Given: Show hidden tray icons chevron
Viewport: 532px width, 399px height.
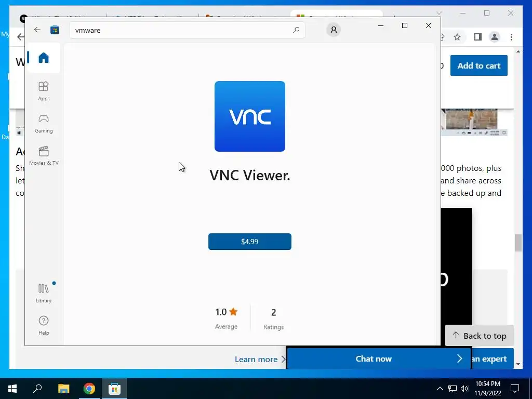Looking at the screenshot, I should click(440, 389).
